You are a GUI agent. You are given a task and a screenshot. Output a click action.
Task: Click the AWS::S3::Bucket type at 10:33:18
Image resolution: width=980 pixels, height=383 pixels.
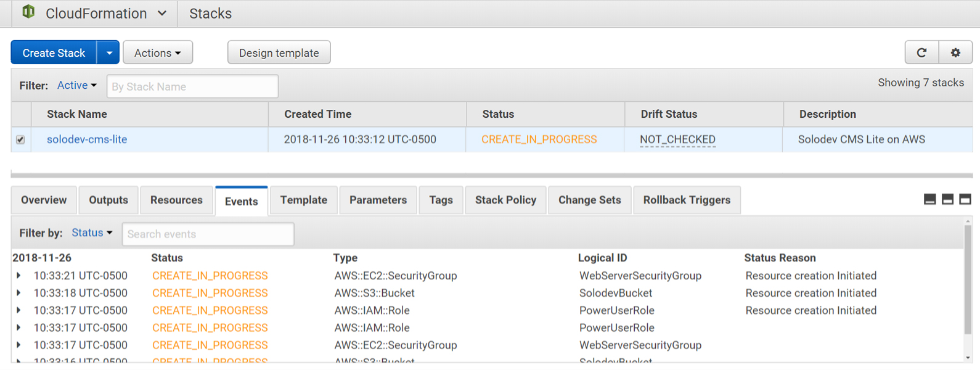(375, 293)
